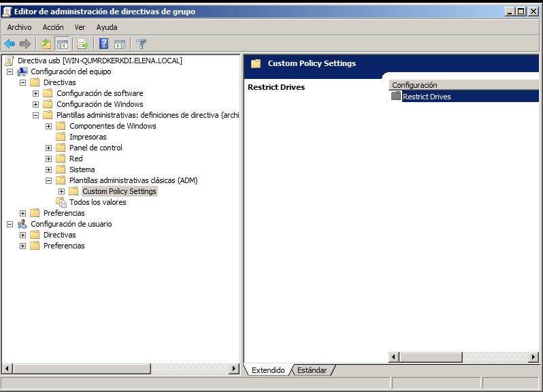Screen dimensions: 543x392
Task: Expand the Componentes de Windows folder
Action: pyautogui.click(x=49, y=126)
